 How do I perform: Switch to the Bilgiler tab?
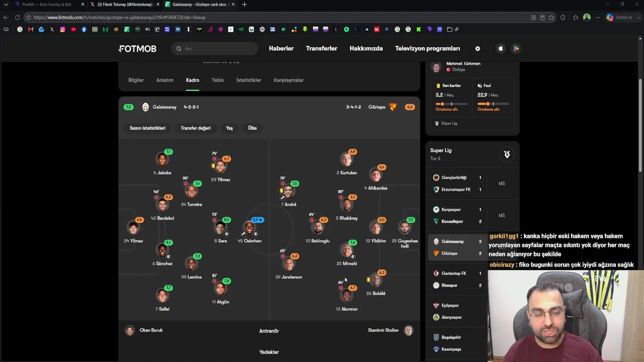(x=136, y=80)
